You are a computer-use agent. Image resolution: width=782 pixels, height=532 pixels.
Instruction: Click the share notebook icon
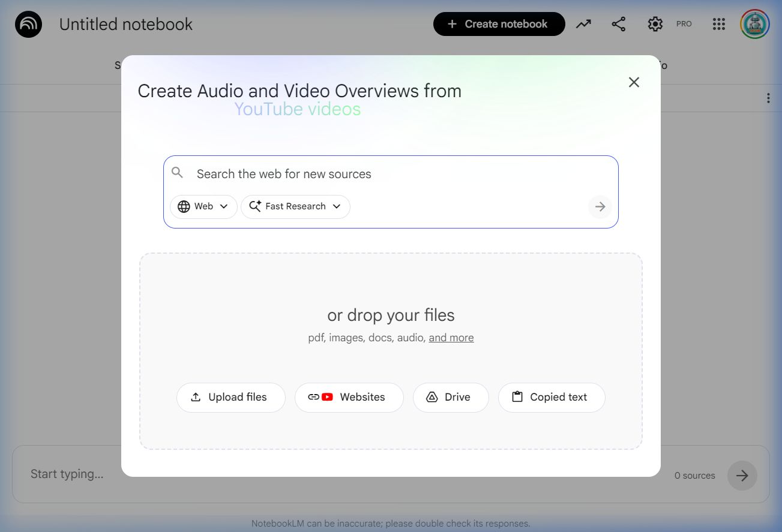coord(618,24)
